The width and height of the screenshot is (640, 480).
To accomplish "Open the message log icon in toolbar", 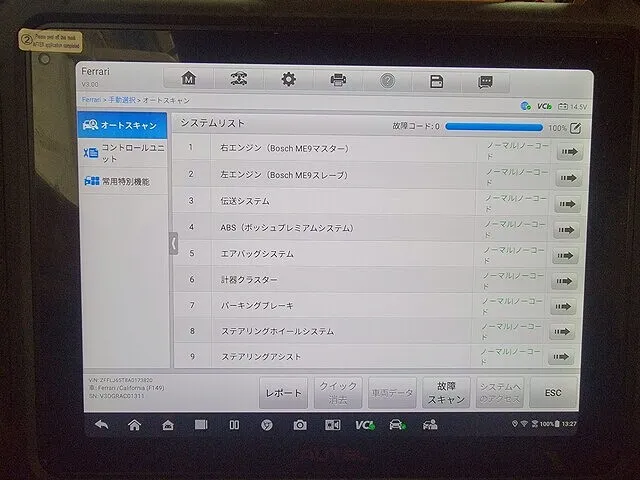I will click(485, 81).
